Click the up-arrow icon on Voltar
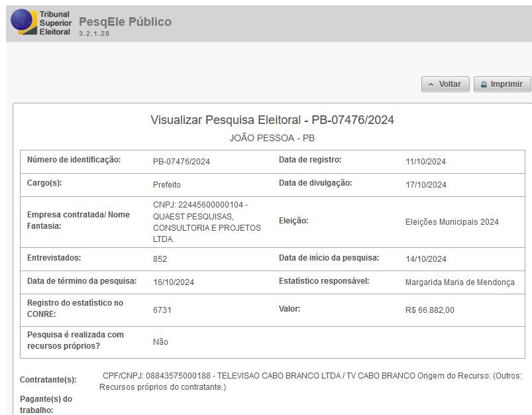 coord(431,84)
